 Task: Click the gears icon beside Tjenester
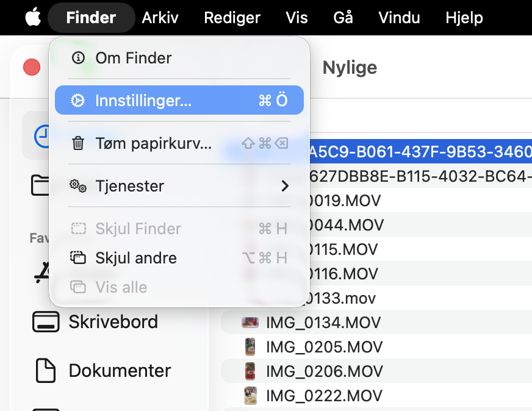tap(78, 186)
